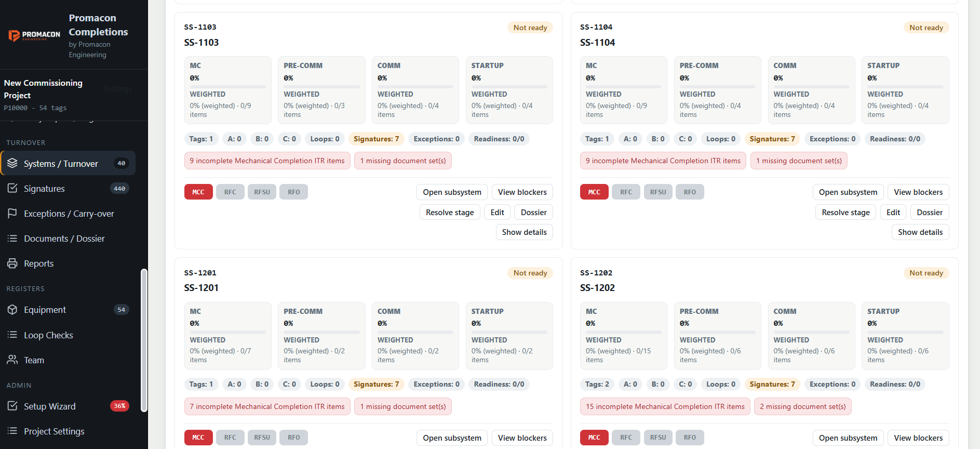The height and width of the screenshot is (449, 980).
Task: Click the Promacon Engineering logo
Action: (34, 35)
